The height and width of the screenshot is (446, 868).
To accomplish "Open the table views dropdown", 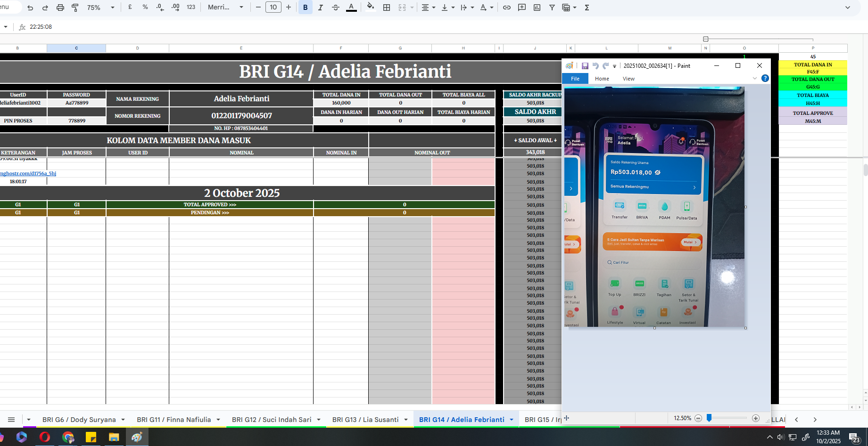I will (x=570, y=8).
